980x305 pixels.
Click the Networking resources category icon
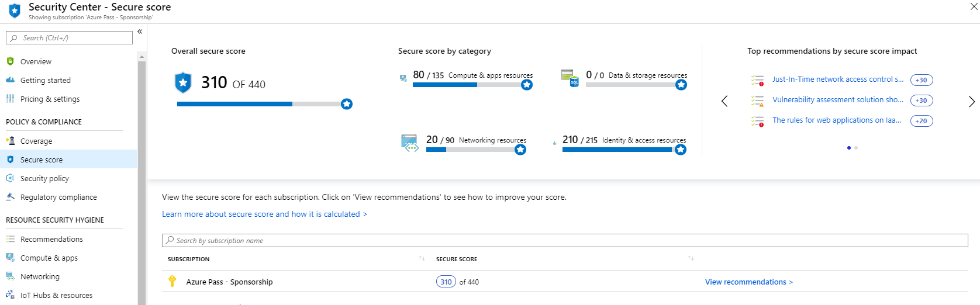pos(410,143)
